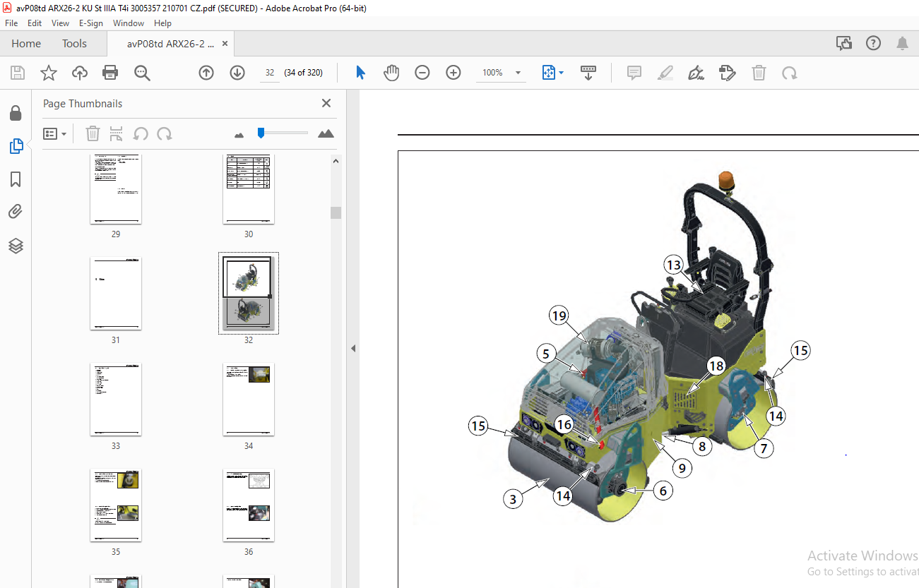Open the find text magnifier
Screen dimensions: 919x588
point(142,73)
